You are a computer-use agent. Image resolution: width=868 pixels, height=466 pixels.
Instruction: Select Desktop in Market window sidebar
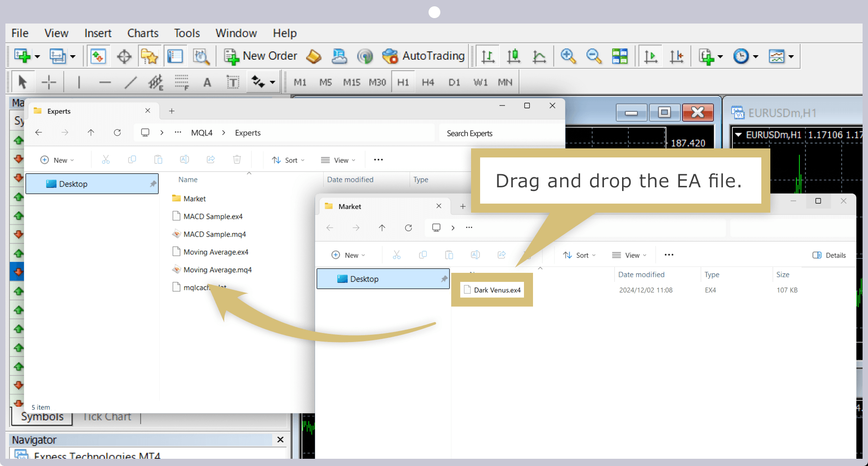tap(383, 279)
